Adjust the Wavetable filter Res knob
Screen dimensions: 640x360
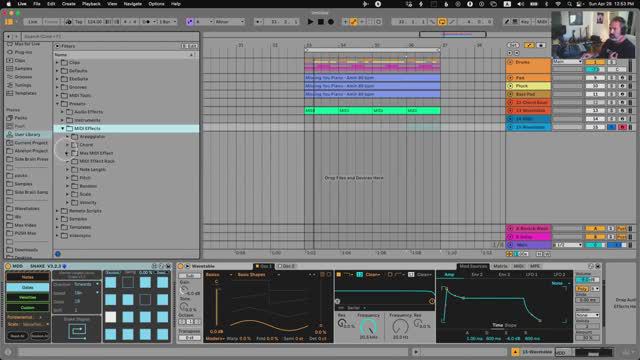click(341, 323)
